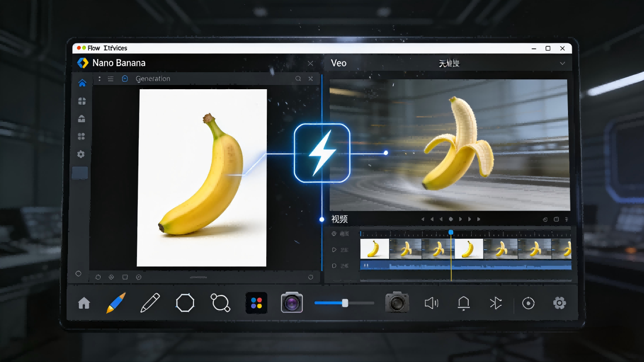The height and width of the screenshot is (362, 644).
Task: Select the blue pencil tool in bottom dock
Action: pos(116,303)
